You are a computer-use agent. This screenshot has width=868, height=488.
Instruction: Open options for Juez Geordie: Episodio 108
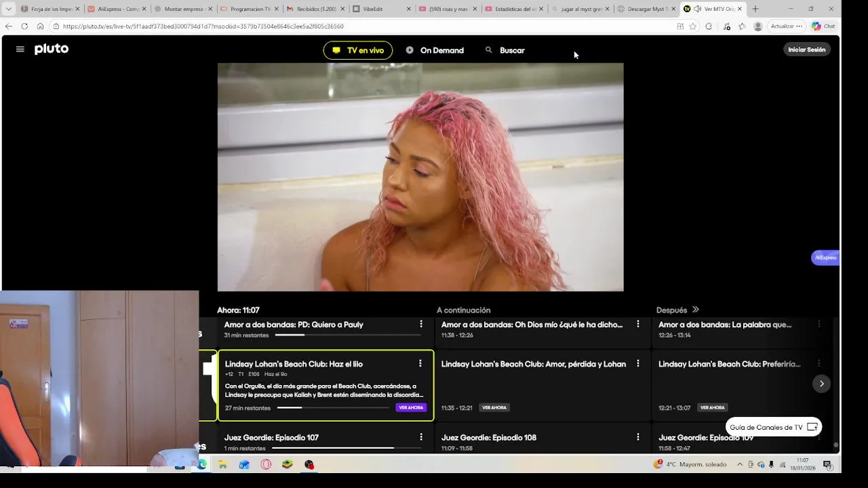638,437
